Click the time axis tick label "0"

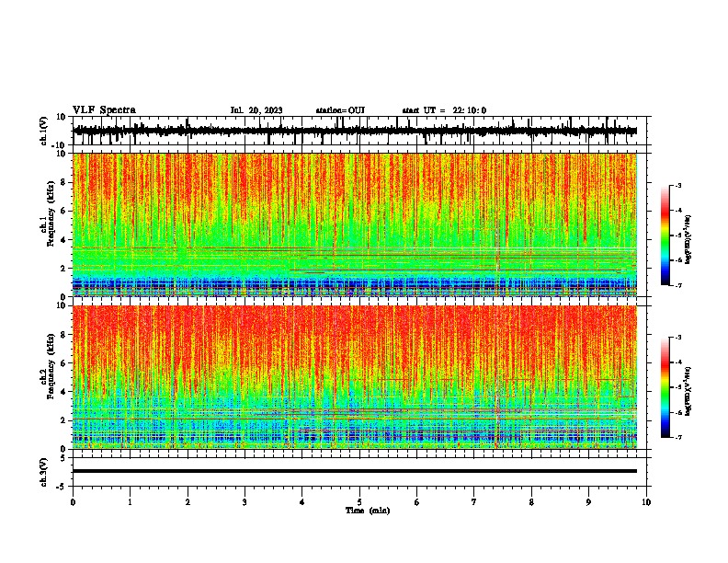pos(73,502)
